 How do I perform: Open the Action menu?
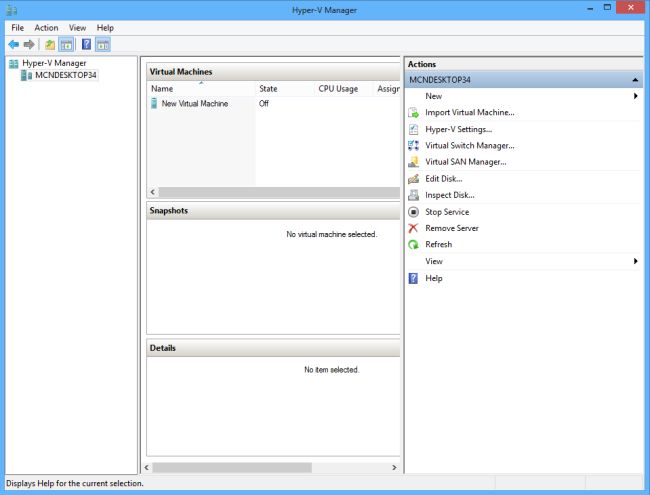[x=46, y=28]
